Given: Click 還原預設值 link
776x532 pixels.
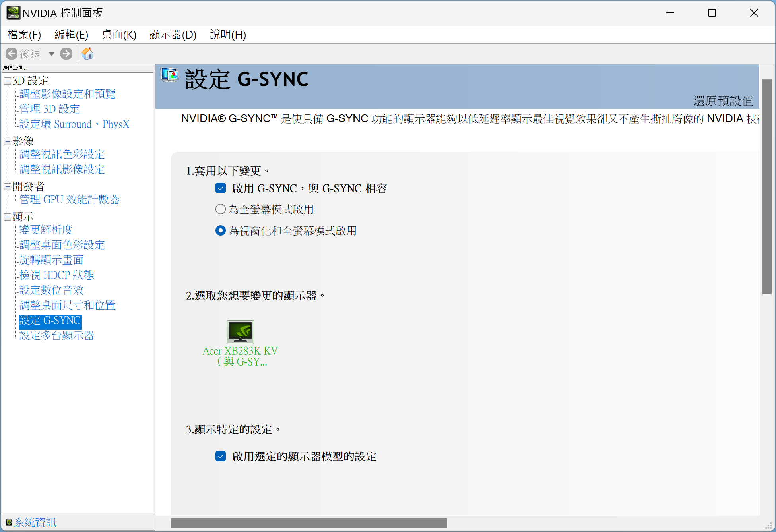Looking at the screenshot, I should tap(723, 101).
